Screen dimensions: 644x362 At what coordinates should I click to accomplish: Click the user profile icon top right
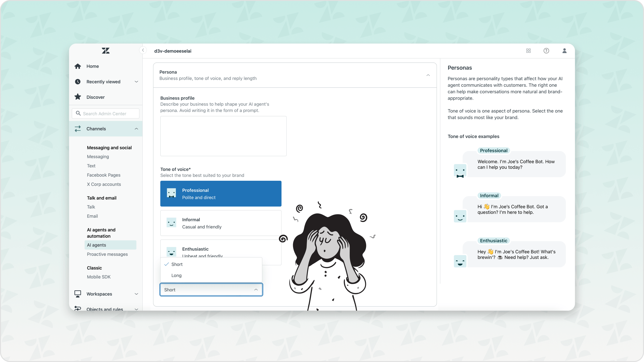[565, 50]
